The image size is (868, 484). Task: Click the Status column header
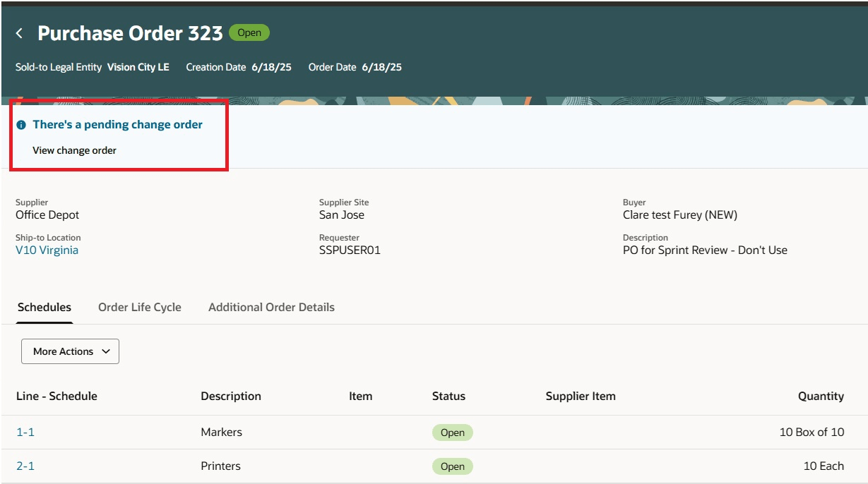coord(448,396)
